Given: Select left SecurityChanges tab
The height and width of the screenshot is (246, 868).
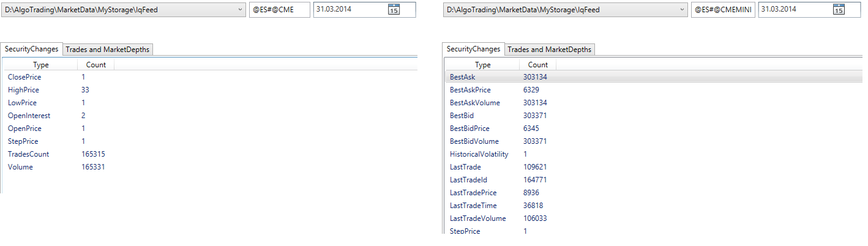Looking at the screenshot, I should pos(32,49).
